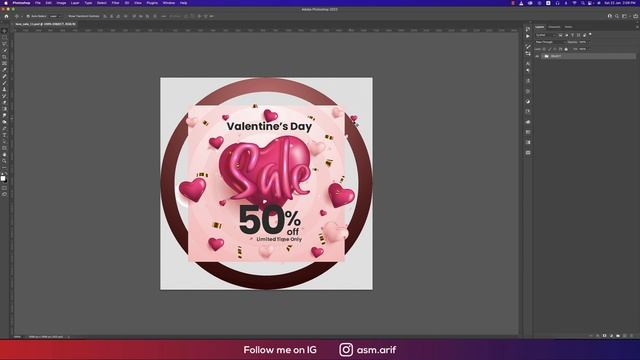Select the Gradient tool

click(4, 109)
